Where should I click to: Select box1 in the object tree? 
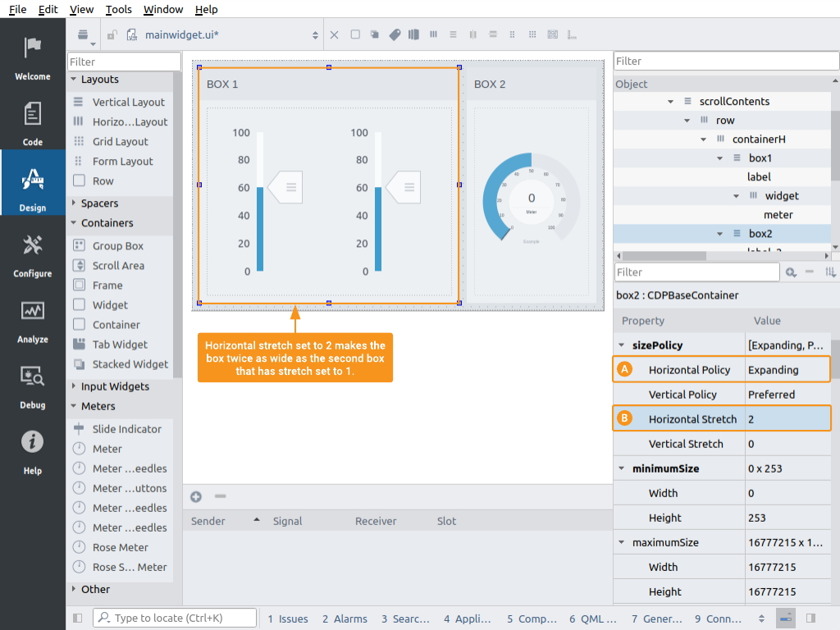pos(760,157)
